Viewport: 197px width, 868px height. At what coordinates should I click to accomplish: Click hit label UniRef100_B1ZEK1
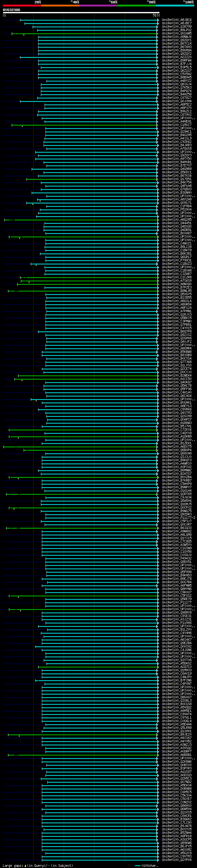click(177, 443)
